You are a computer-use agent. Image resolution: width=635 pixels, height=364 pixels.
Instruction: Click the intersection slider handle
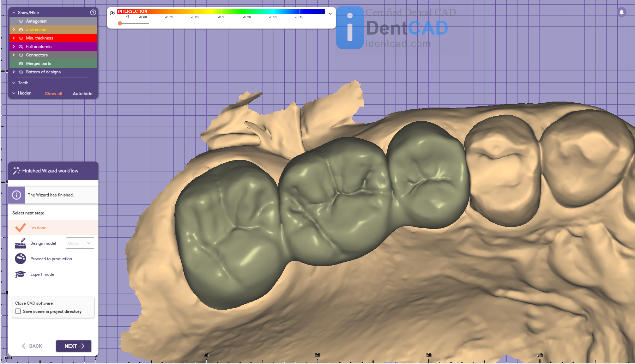click(x=120, y=23)
